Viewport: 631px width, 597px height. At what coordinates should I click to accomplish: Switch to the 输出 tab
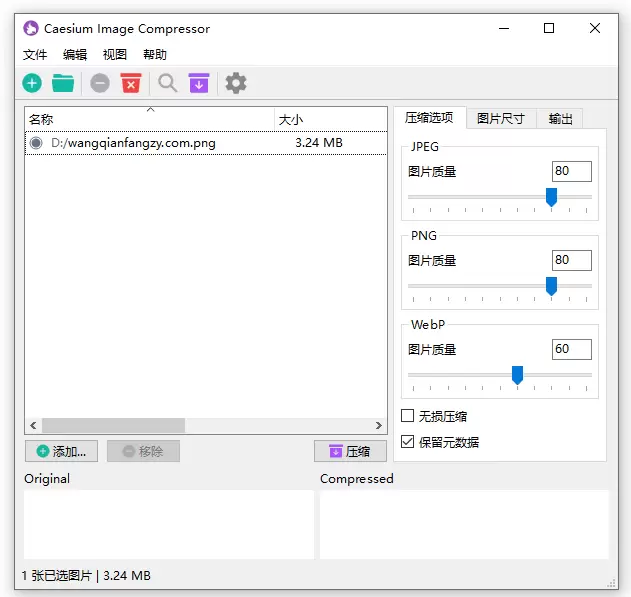click(560, 119)
